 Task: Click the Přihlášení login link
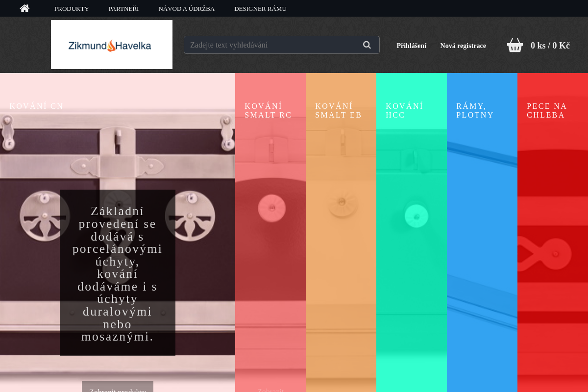[411, 46]
